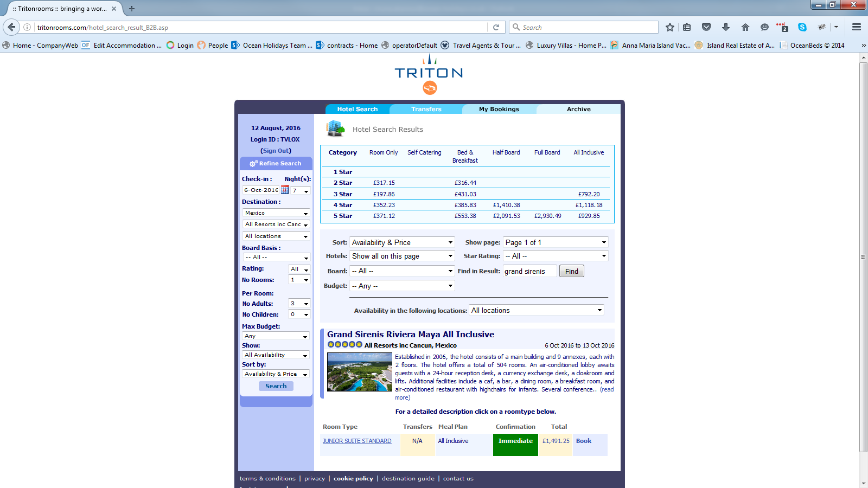
Task: Open a new browser tab
Action: click(132, 9)
